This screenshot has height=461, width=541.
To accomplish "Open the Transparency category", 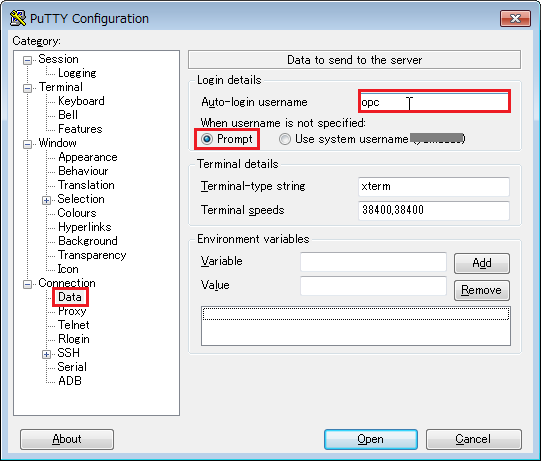I will pyautogui.click(x=92, y=255).
